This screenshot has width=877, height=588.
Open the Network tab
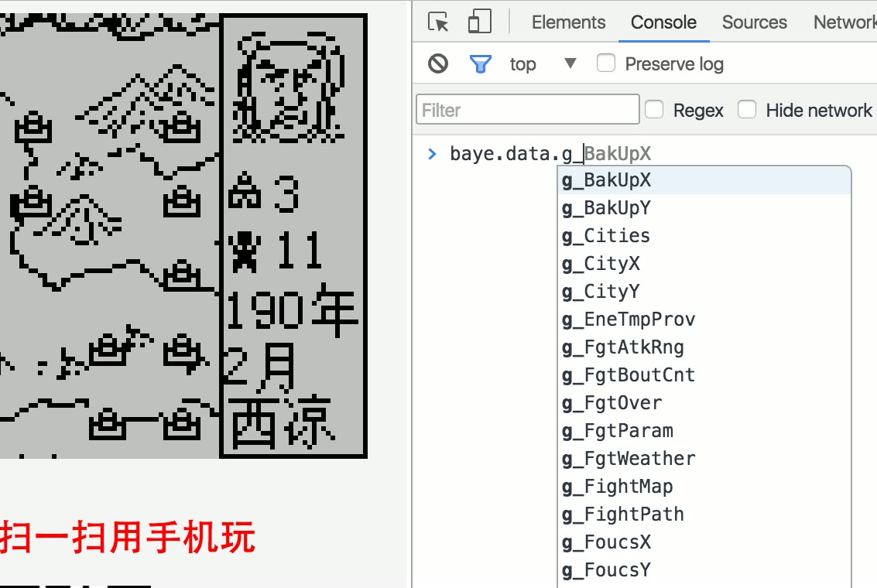(x=844, y=22)
